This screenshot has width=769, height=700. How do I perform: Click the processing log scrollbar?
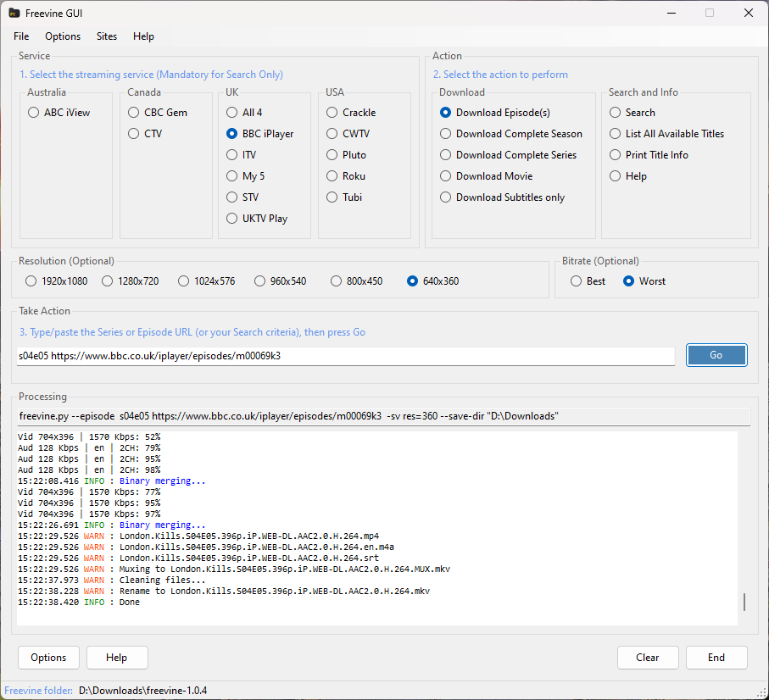744,602
